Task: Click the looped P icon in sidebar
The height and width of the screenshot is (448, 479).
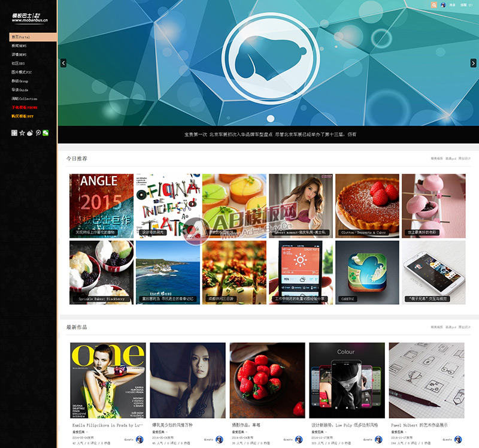Action: pyautogui.click(x=38, y=132)
